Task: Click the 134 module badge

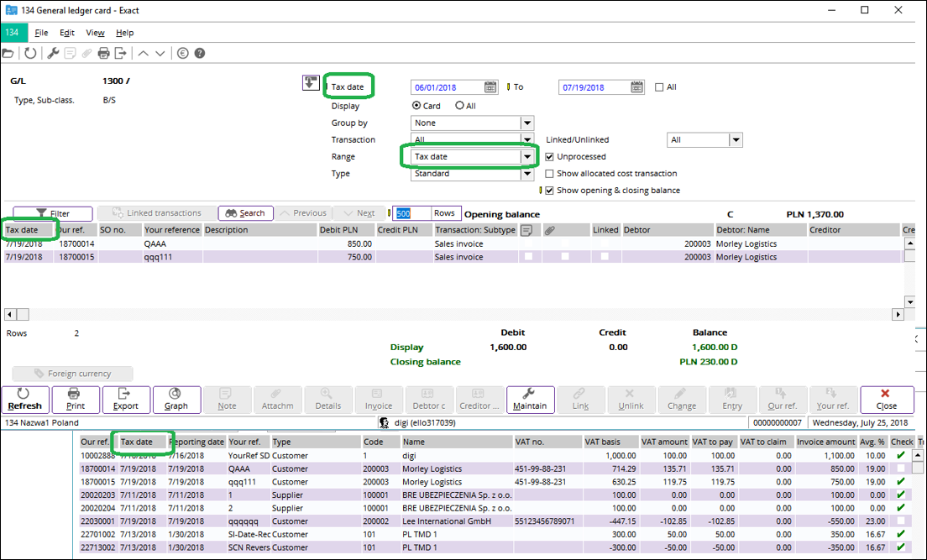Action: (x=13, y=33)
